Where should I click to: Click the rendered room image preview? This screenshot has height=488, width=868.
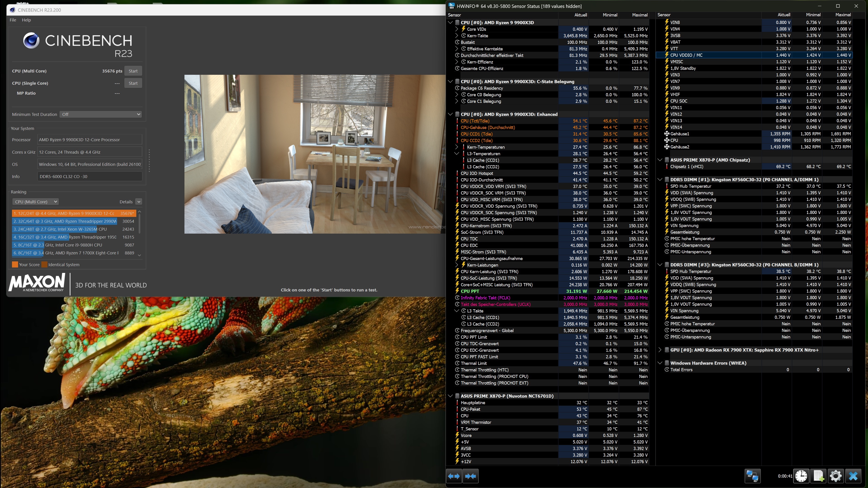[315, 154]
